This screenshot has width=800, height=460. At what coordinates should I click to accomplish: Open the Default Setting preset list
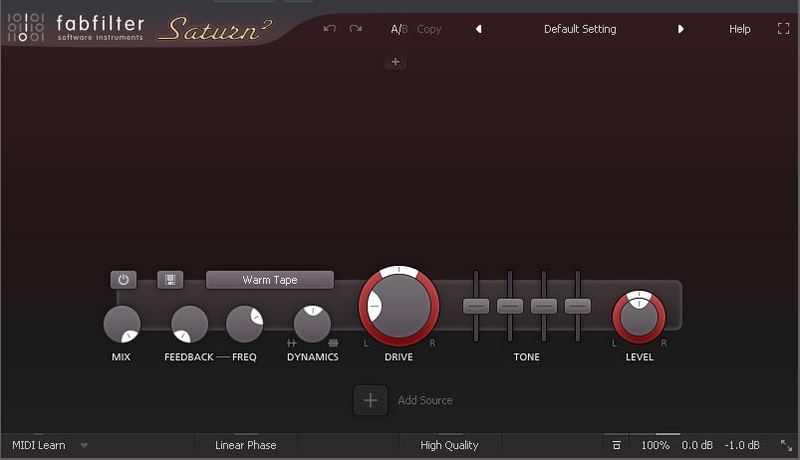coord(580,29)
